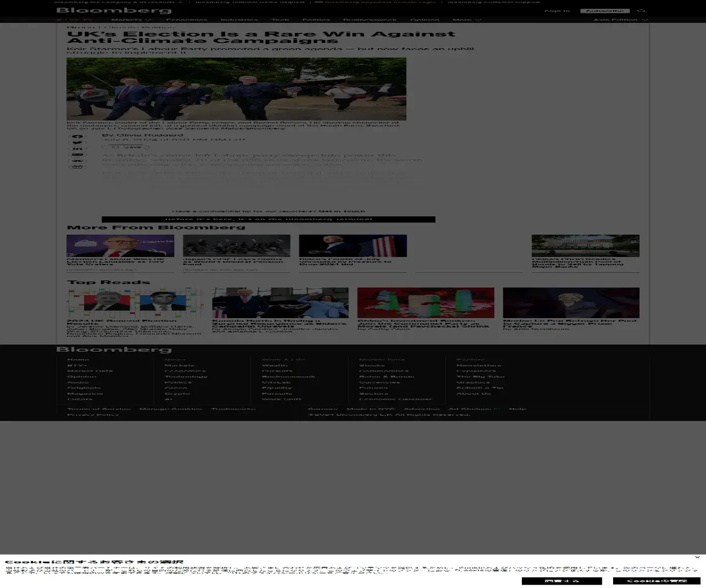Click Bloomberg Customer Support link
The width and height of the screenshot is (706, 588).
pos(493,2)
